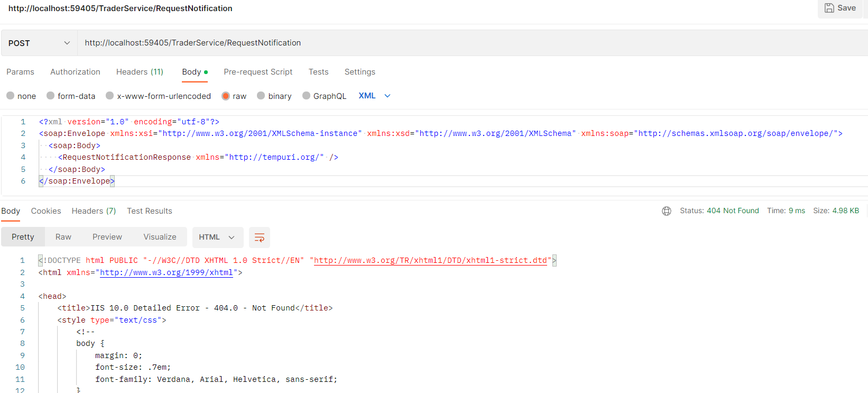Click the closing soap:Body tag line
Image resolution: width=868 pixels, height=393 pixels.
(x=77, y=169)
